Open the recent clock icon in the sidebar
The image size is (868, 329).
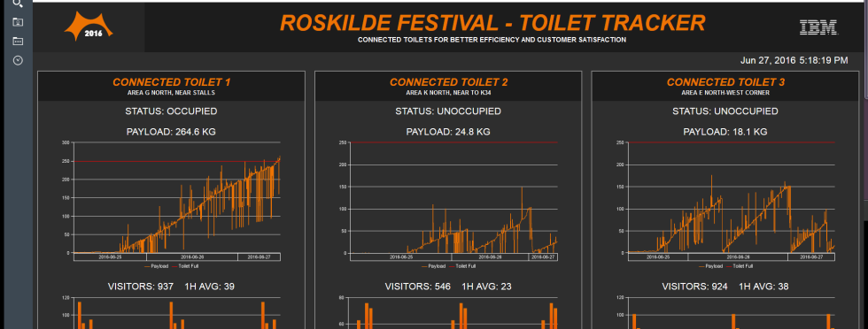point(18,60)
